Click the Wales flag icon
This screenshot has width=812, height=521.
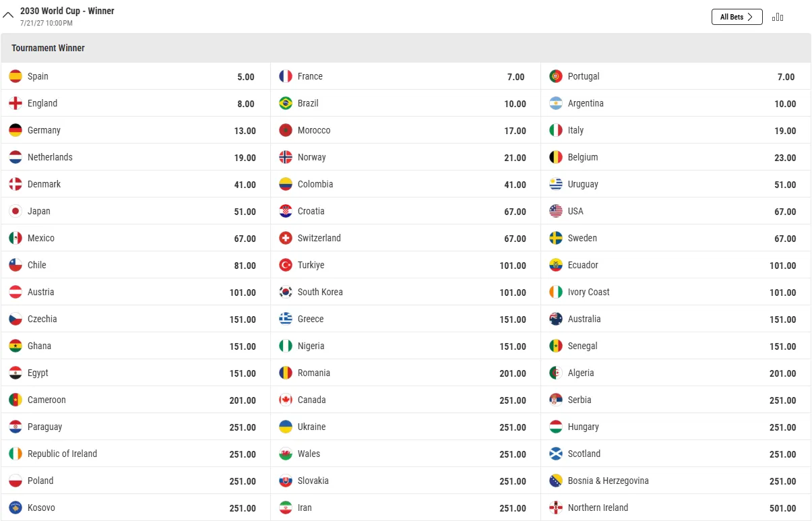(286, 454)
